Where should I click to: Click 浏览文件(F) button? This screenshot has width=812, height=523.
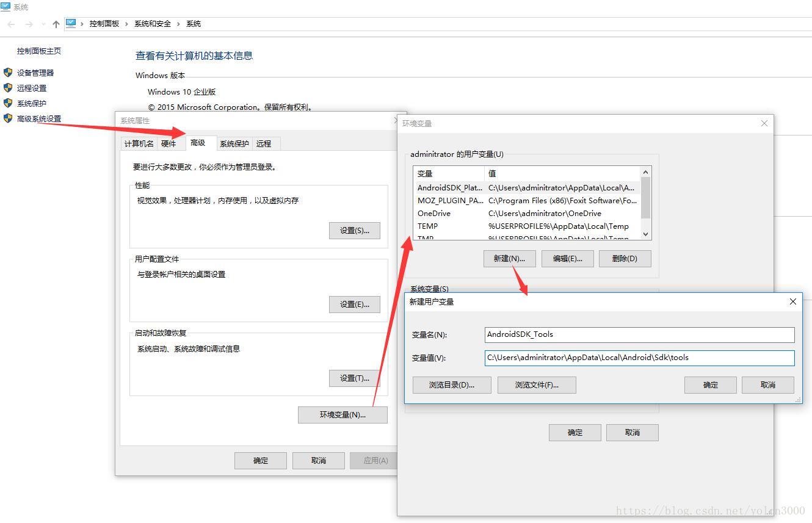point(537,384)
